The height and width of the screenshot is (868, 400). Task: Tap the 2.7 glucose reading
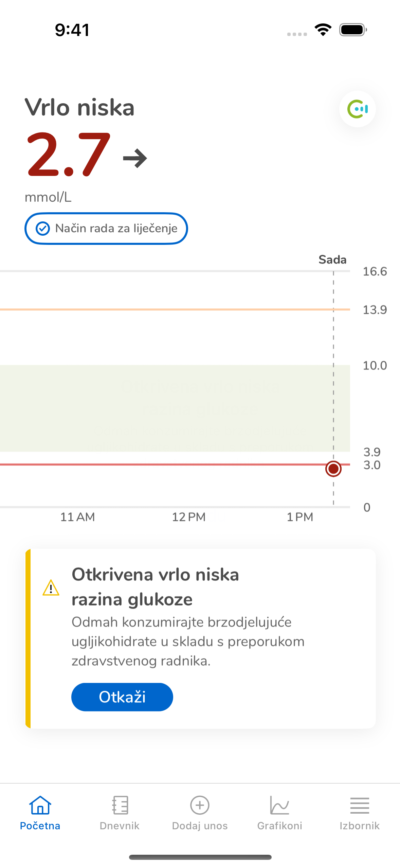pos(68,155)
